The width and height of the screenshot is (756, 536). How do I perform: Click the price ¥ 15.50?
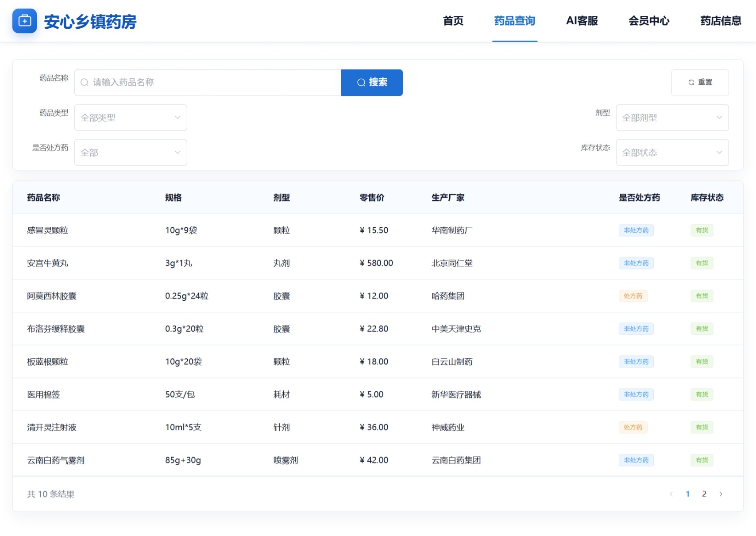(x=374, y=230)
